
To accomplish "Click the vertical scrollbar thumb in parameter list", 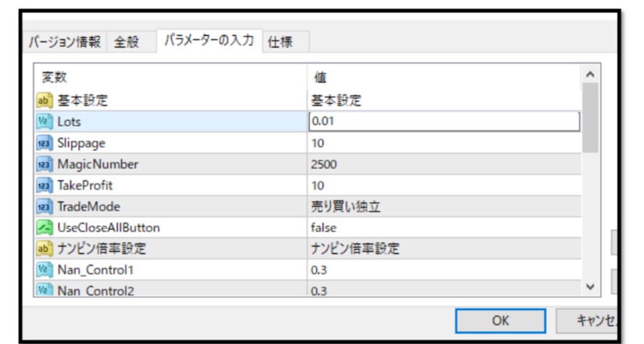I will pyautogui.click(x=590, y=118).
